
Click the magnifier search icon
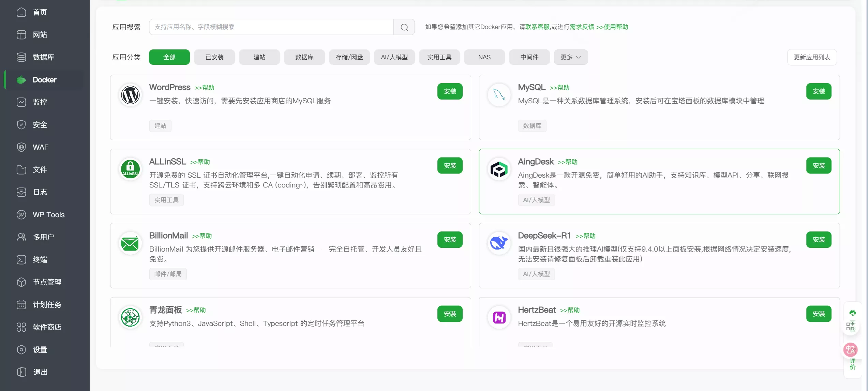(404, 27)
